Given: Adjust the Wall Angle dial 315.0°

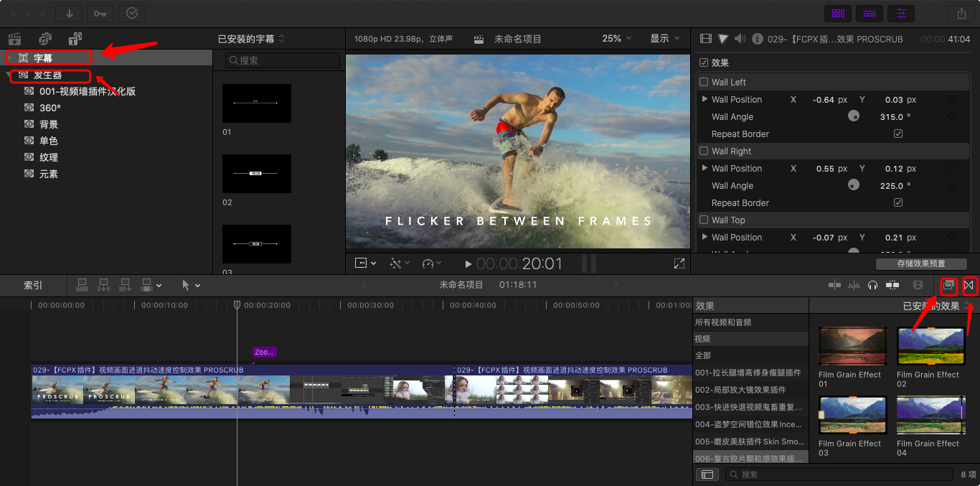Looking at the screenshot, I should (x=854, y=116).
